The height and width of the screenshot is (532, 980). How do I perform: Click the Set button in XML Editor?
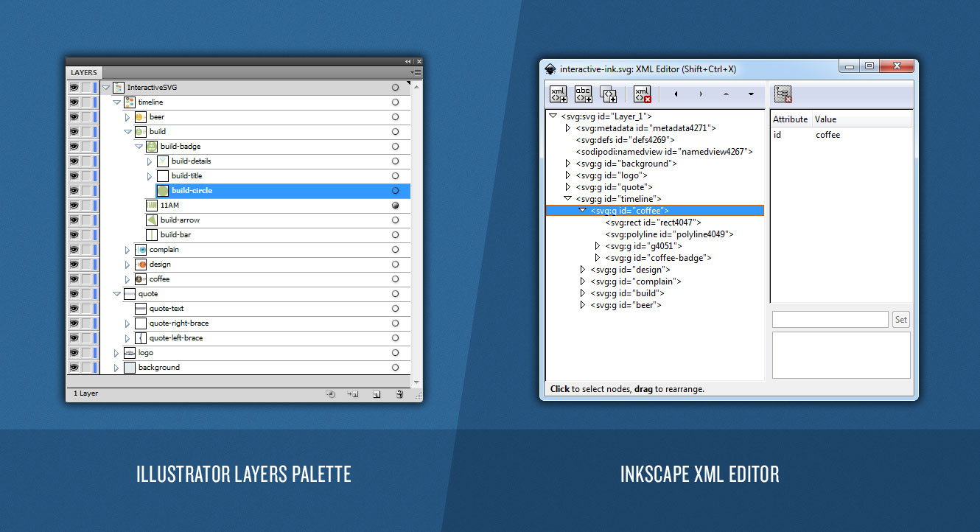click(901, 320)
